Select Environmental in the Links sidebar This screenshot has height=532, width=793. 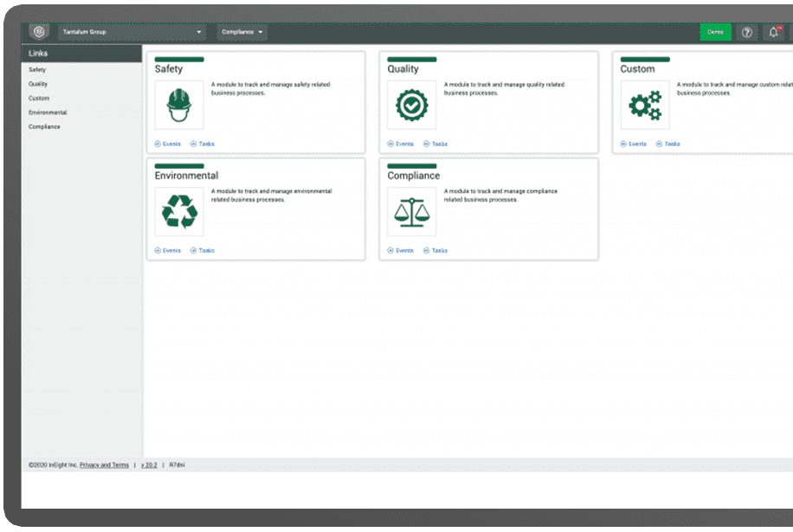(48, 112)
